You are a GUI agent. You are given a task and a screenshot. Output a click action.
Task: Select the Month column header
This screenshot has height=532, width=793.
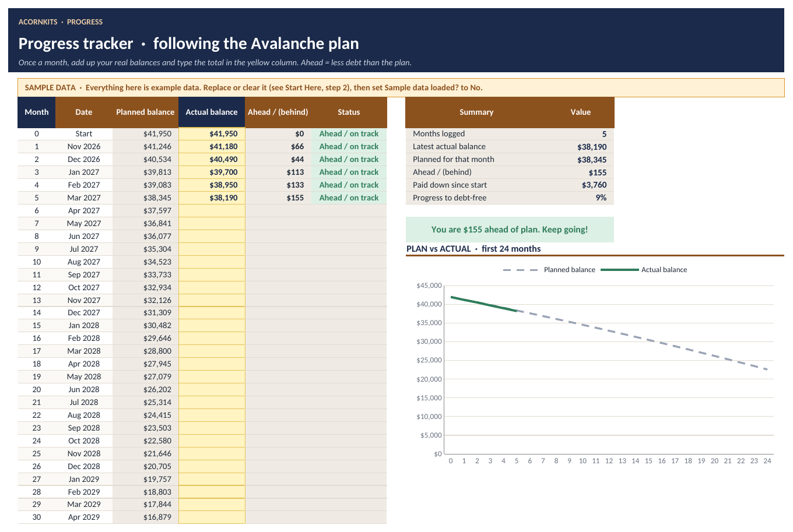[x=37, y=112]
